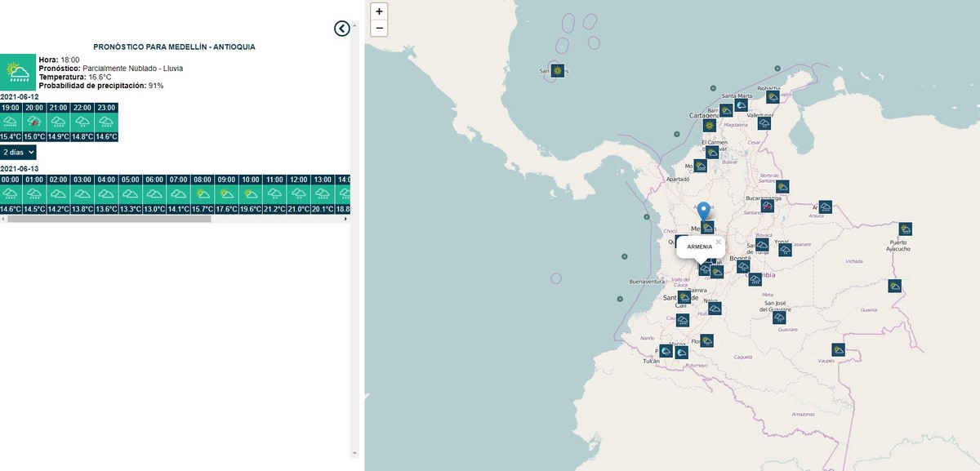The image size is (980, 471).
Task: Select the 09:00 partly cloudy forecast cell
Action: coord(227,193)
